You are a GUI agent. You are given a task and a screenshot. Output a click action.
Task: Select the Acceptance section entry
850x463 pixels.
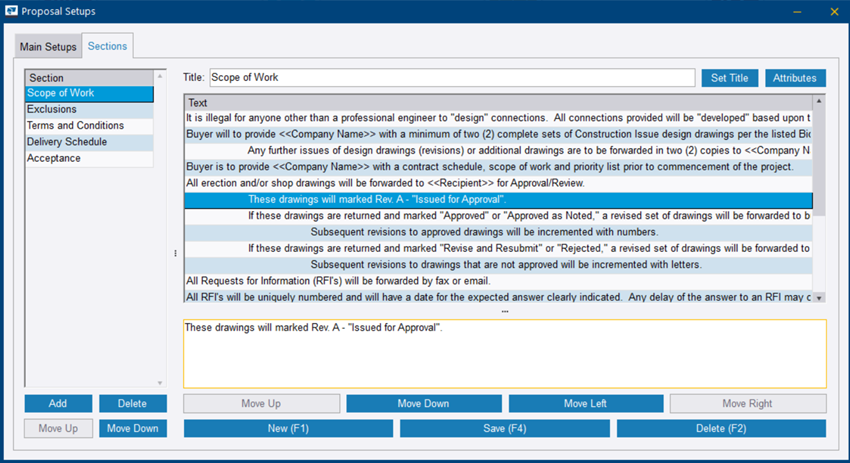click(54, 158)
